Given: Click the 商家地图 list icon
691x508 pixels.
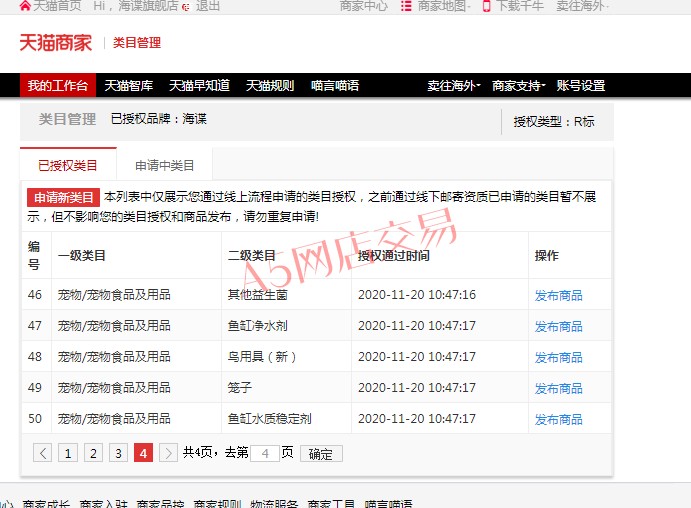Looking at the screenshot, I should [x=406, y=6].
